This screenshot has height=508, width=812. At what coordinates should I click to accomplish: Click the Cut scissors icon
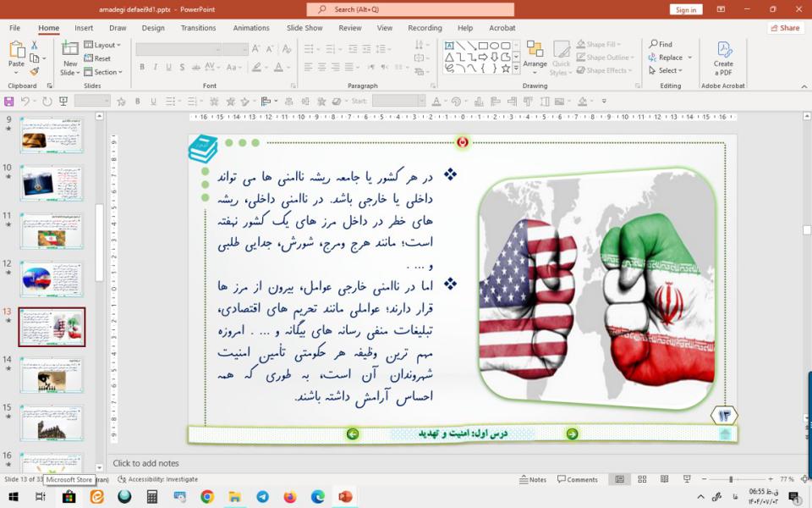(x=34, y=45)
